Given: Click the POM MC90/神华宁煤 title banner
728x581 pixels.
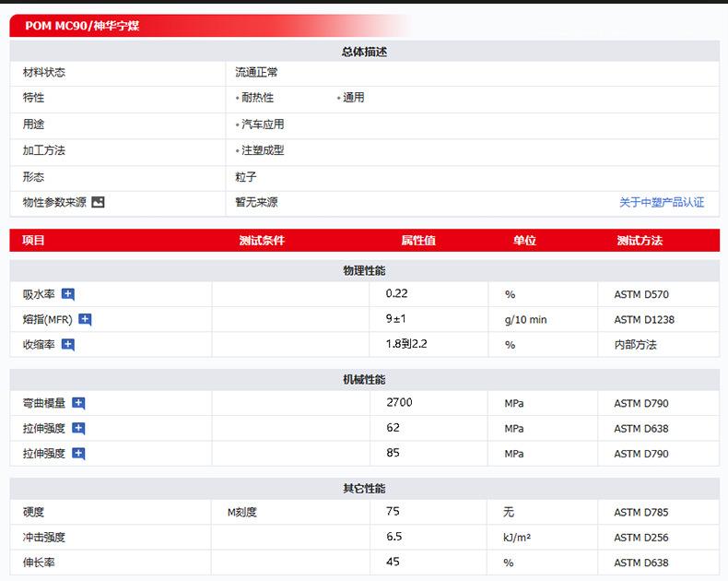Looking at the screenshot, I should [84, 27].
